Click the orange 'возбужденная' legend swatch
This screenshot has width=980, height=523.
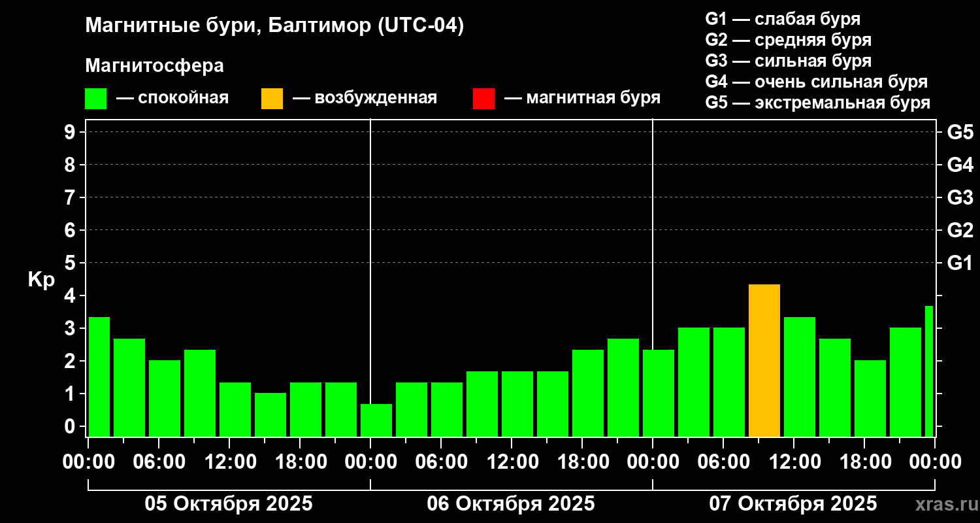coord(272,99)
